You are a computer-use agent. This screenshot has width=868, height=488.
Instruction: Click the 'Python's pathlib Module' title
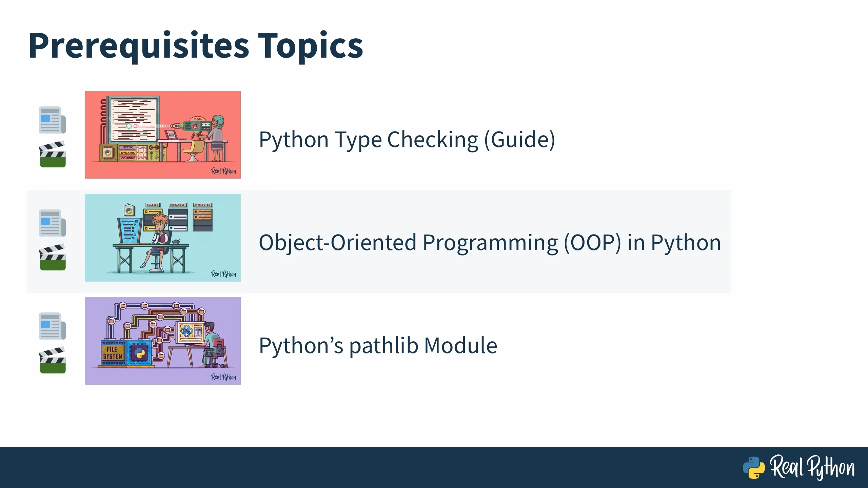[378, 346]
